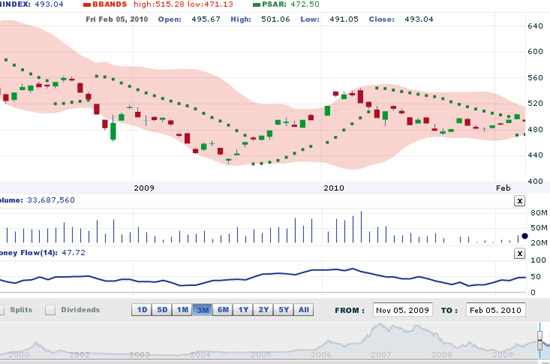
Task: Click the High value 501.06
Action: click(276, 19)
